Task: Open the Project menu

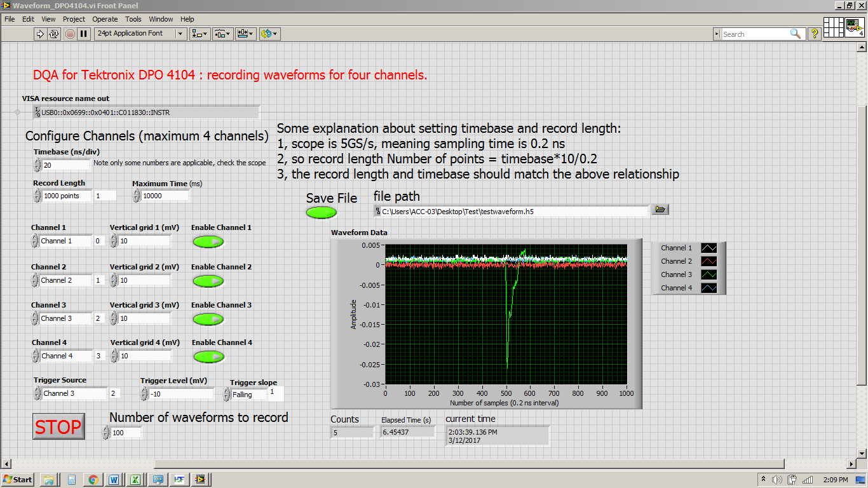Action: (74, 19)
